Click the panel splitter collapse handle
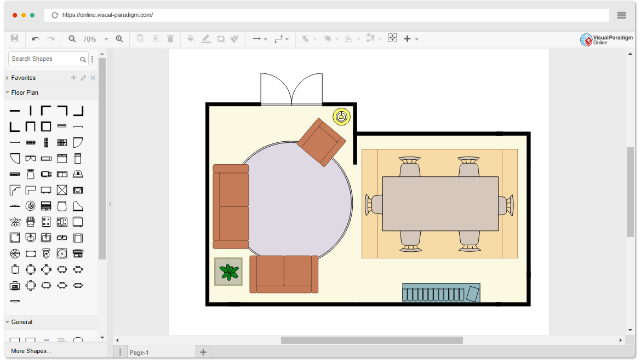Screen dimensions: 641x364 coord(110,204)
